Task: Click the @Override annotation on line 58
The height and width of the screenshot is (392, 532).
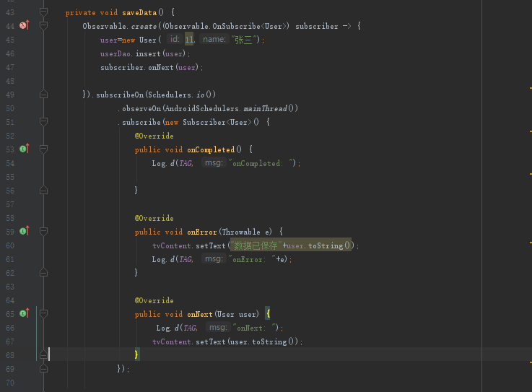Action: [x=154, y=218]
